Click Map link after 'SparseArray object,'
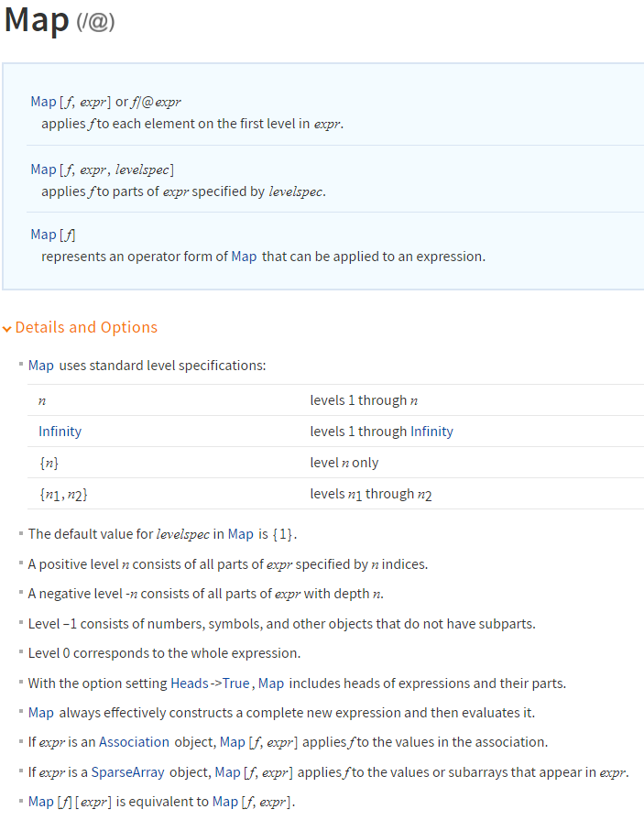 [x=228, y=772]
